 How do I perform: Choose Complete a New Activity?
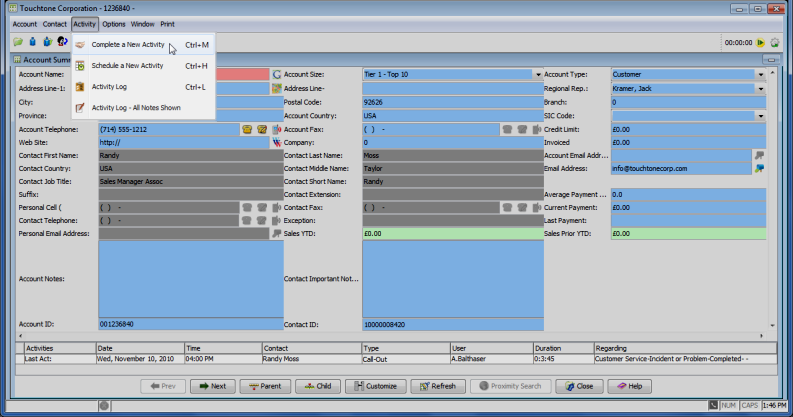point(144,44)
